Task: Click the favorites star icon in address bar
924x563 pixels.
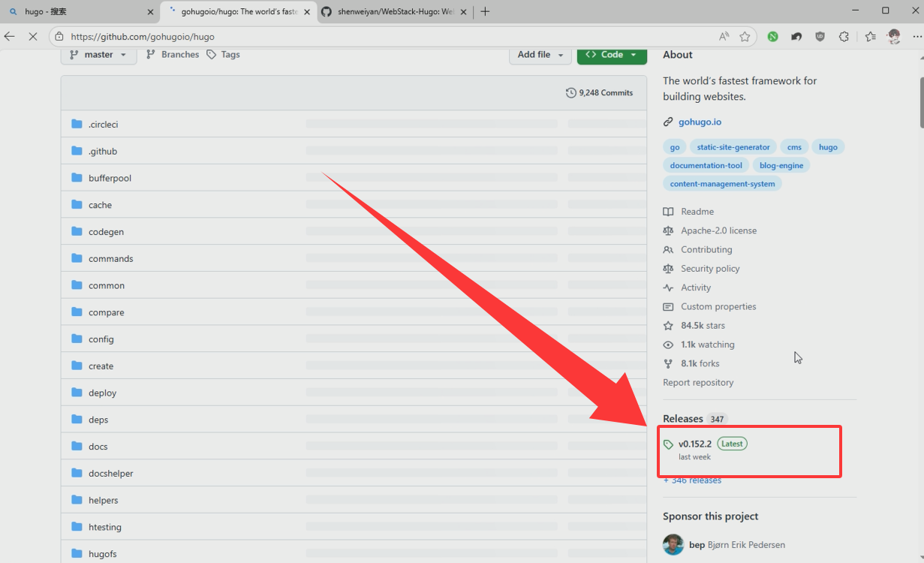Action: 745,36
